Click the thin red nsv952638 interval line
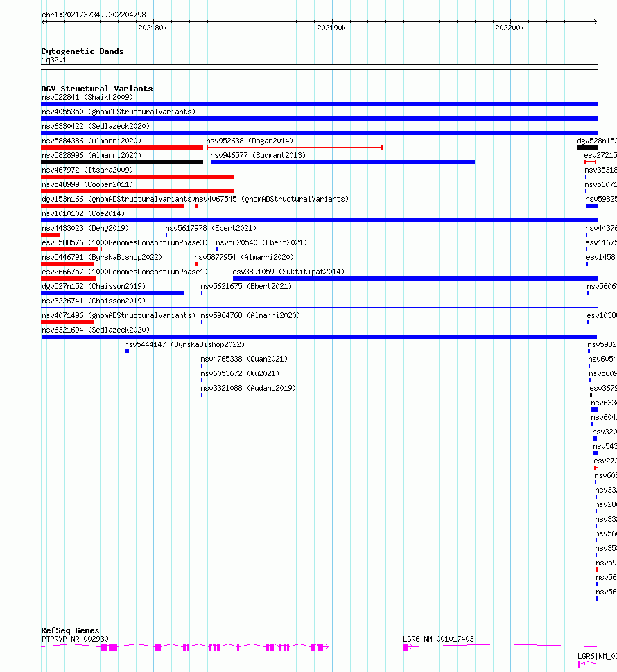Viewport: 617px width, 672px height. (295, 148)
